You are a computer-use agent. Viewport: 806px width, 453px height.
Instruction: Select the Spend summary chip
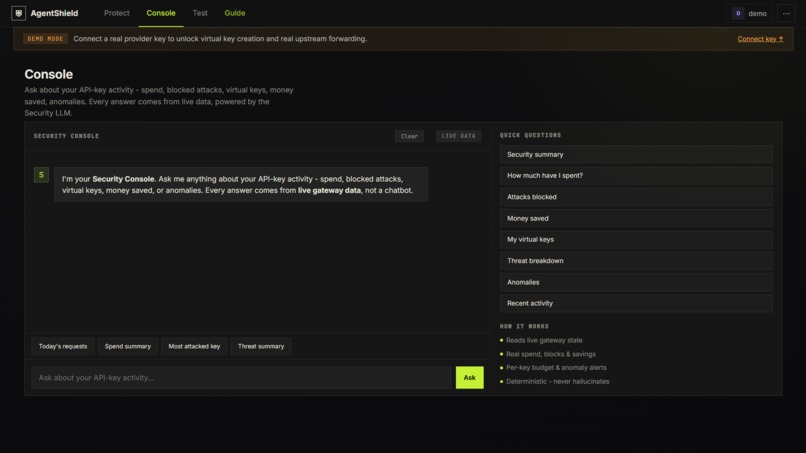point(128,347)
